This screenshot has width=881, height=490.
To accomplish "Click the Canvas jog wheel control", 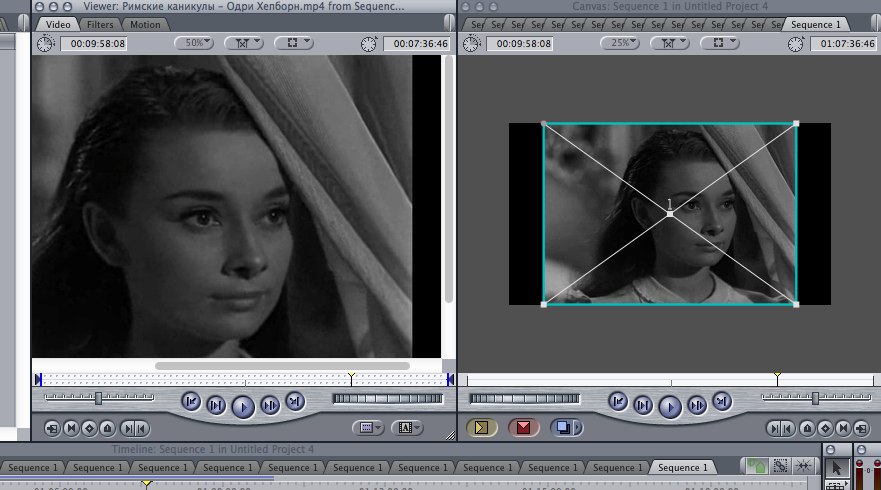I will [524, 398].
